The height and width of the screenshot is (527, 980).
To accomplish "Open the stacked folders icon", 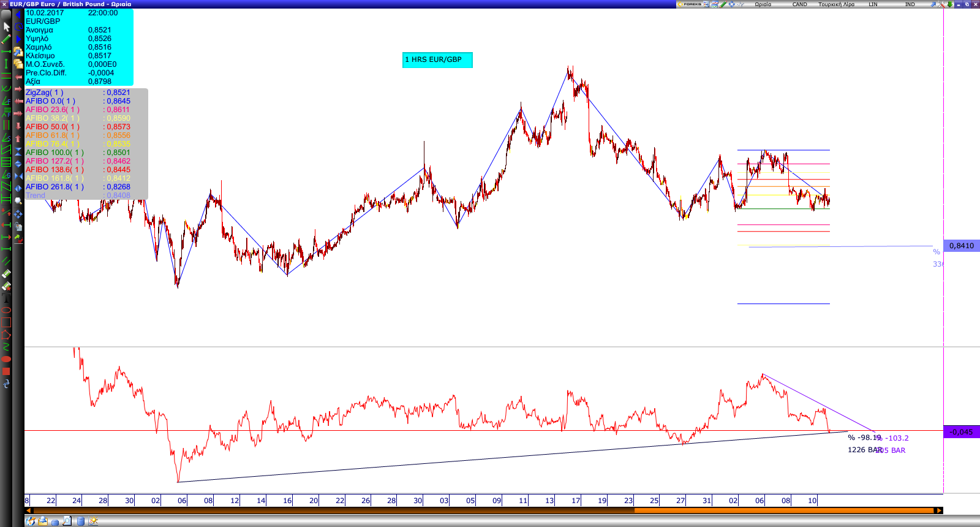I will [18, 63].
